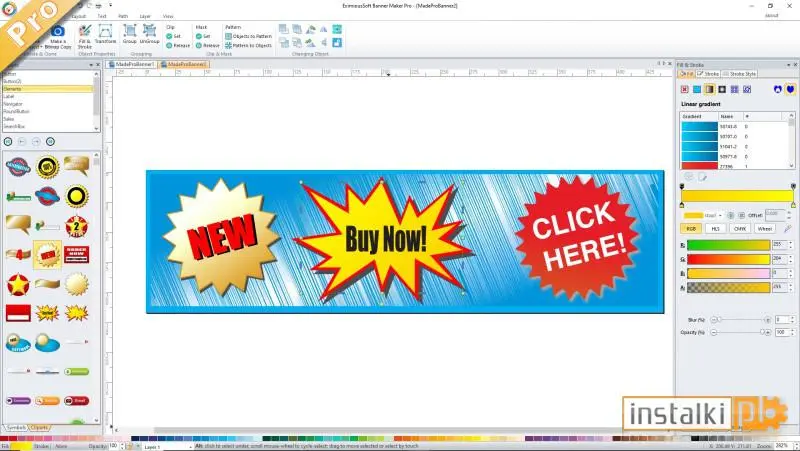Click Release under Mask

click(x=208, y=45)
